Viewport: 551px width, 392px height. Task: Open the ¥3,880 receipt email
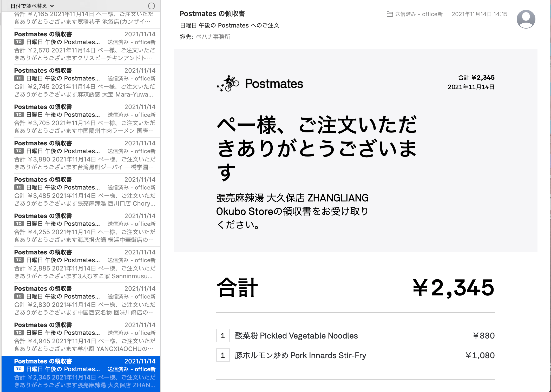81,156
